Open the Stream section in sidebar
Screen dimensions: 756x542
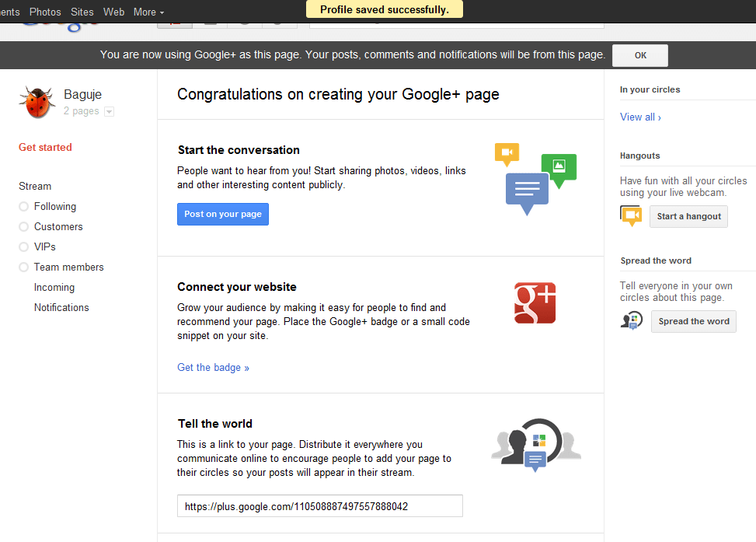pyautogui.click(x=35, y=187)
